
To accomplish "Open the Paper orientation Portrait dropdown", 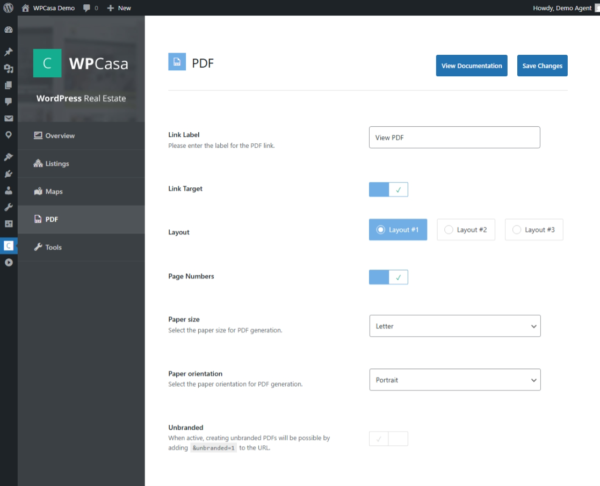I will click(455, 380).
